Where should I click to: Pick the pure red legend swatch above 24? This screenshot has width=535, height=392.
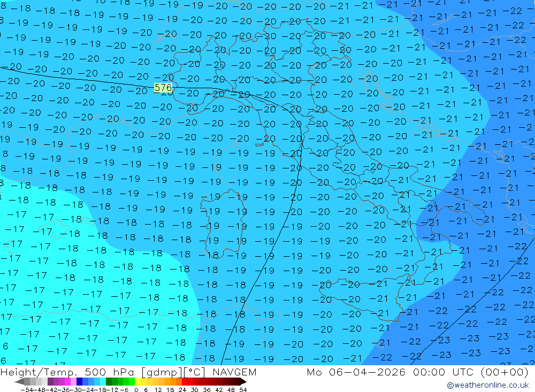[x=185, y=381]
